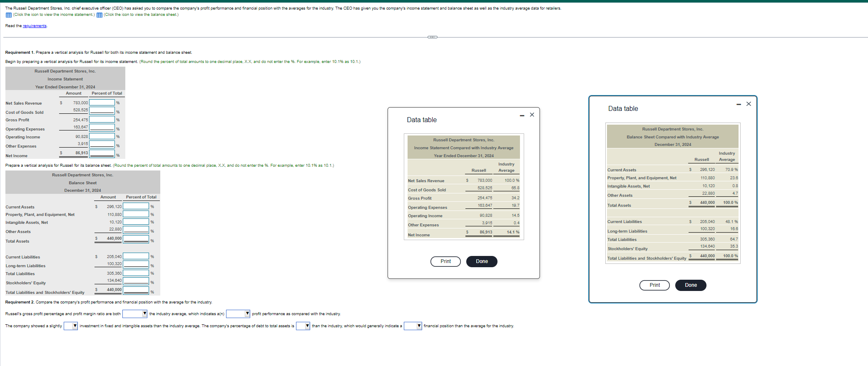Click Net Sales Revenue percent field
The height and width of the screenshot is (366, 868).
(x=102, y=103)
